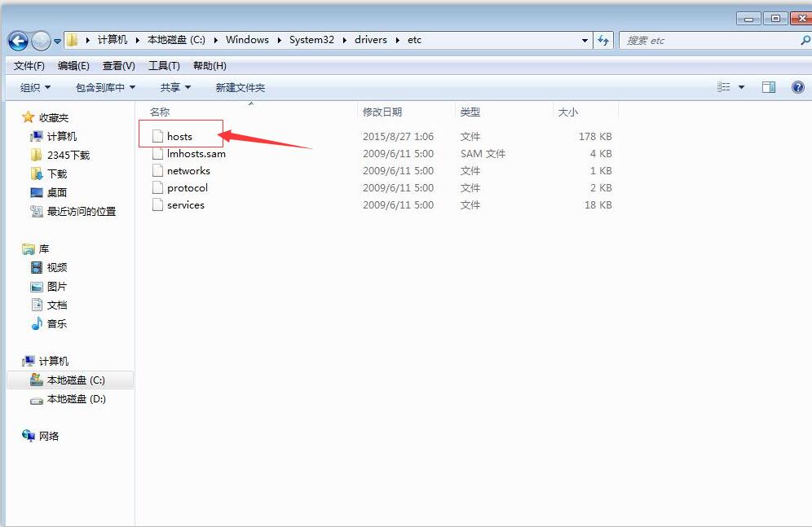Select the lmhosts.sam file icon

tap(157, 153)
